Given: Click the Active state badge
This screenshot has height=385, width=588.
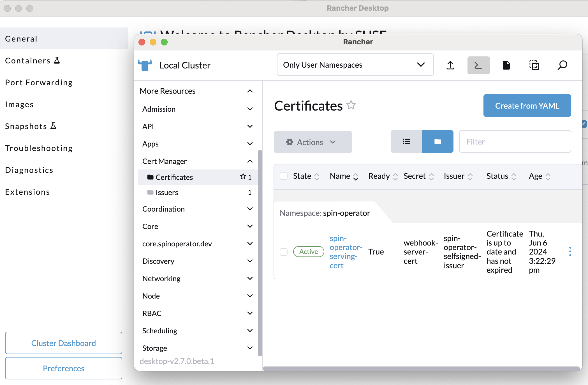Looking at the screenshot, I should click(309, 251).
